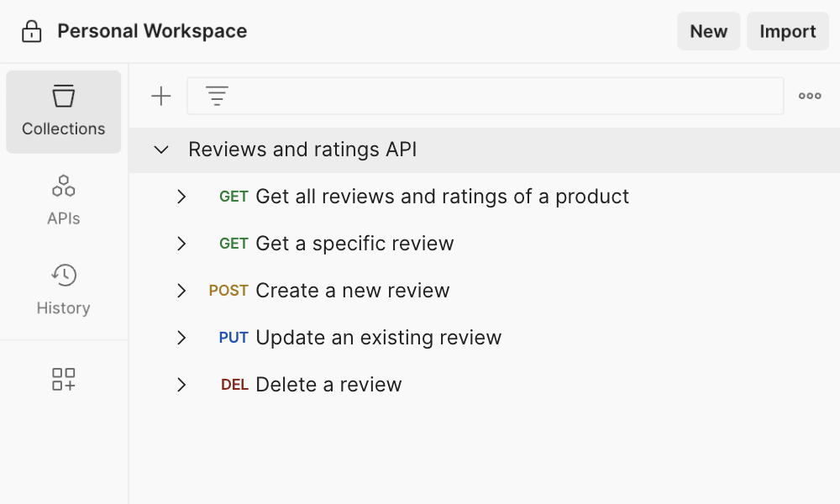
Task: Expand the Get all reviews request
Action: pyautogui.click(x=181, y=197)
